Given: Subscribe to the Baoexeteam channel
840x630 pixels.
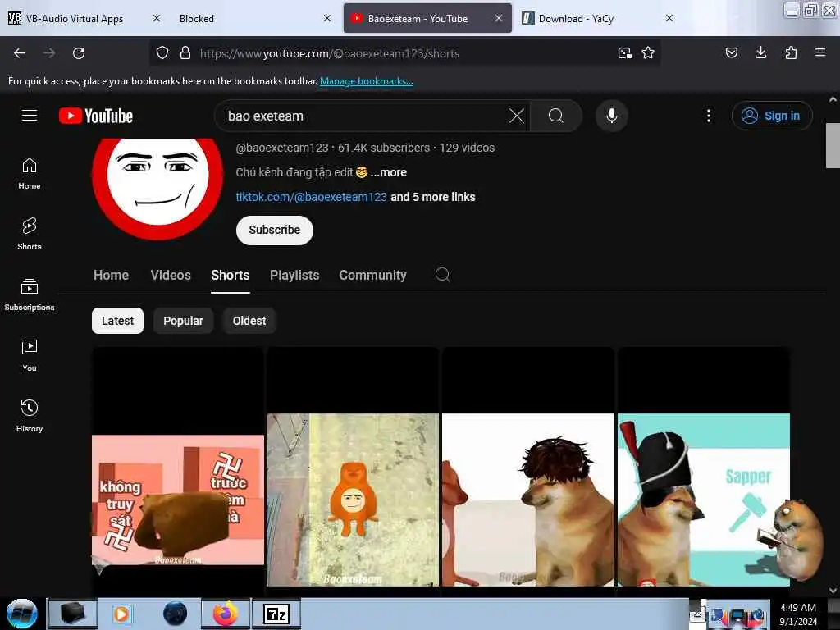Looking at the screenshot, I should point(274,231).
